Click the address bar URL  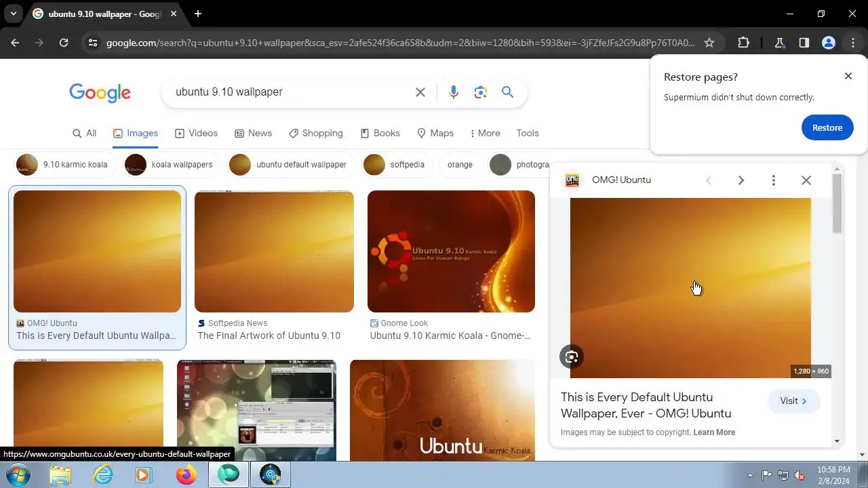400,43
